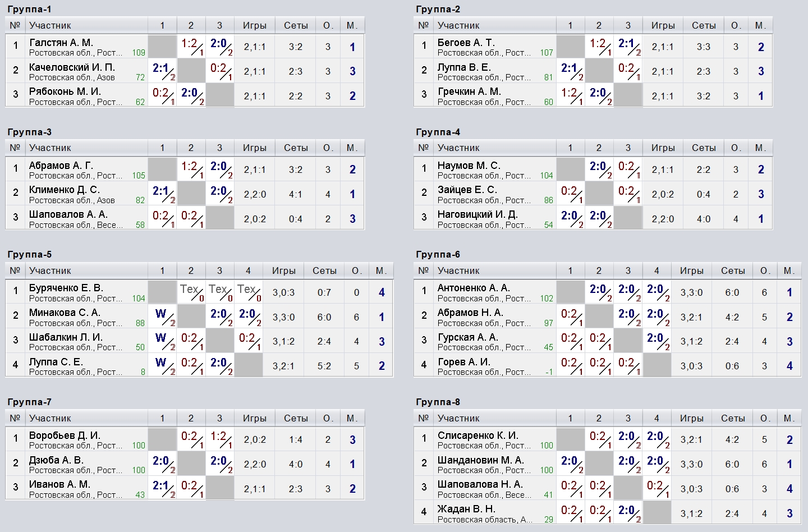Click Группа-1 'Сеты' column header
808x532 pixels.
(x=296, y=26)
